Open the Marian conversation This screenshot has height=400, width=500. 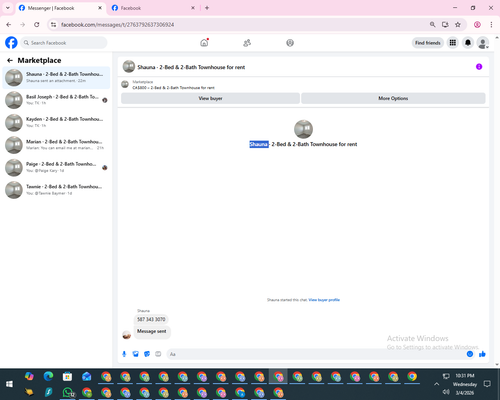pos(56,145)
